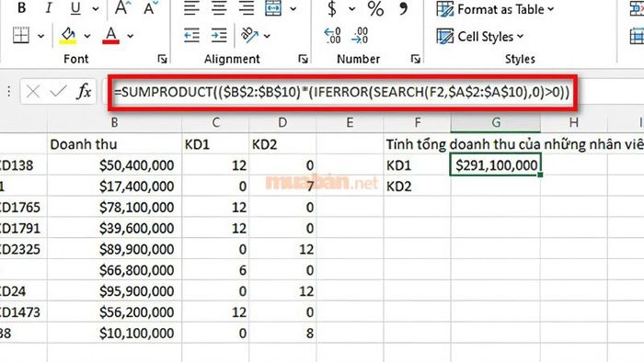The width and height of the screenshot is (644, 362).
Task: Select the $50,400,000 revenue cell
Action: pyautogui.click(x=115, y=165)
